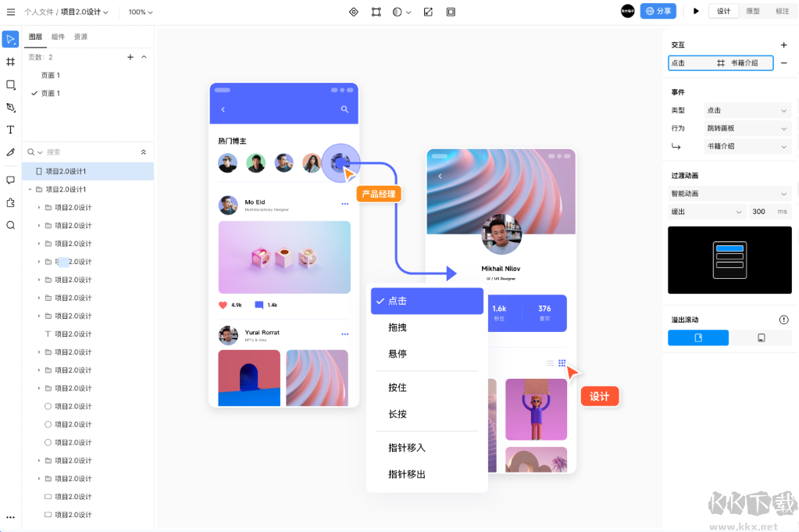This screenshot has width=799, height=532.
Task: Select checked 页面 1 page
Action: [x=51, y=93]
